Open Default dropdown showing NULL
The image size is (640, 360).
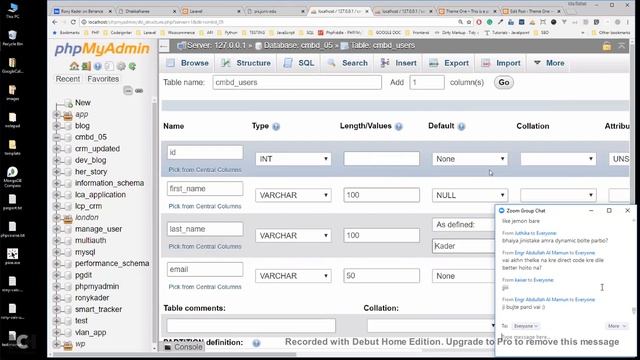pyautogui.click(x=470, y=195)
